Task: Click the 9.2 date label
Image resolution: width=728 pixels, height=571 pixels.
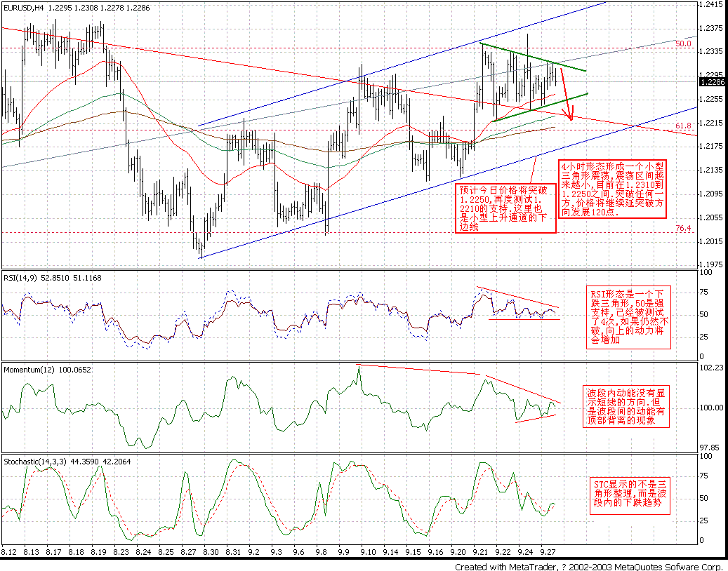Action: tap(253, 551)
